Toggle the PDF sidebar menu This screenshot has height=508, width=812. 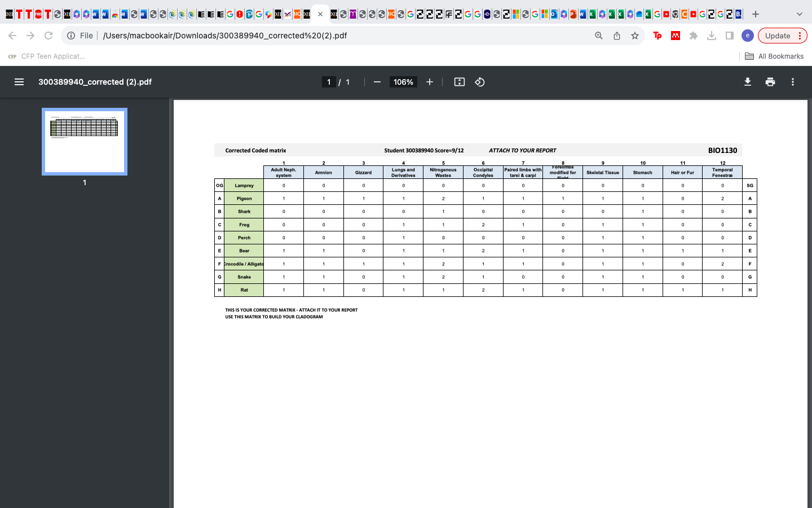coord(19,82)
